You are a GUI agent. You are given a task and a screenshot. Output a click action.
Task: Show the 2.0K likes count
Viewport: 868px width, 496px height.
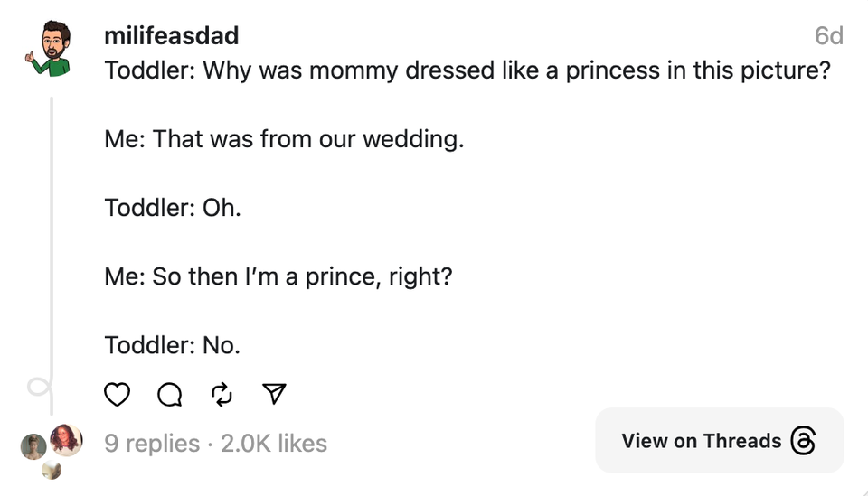point(274,443)
